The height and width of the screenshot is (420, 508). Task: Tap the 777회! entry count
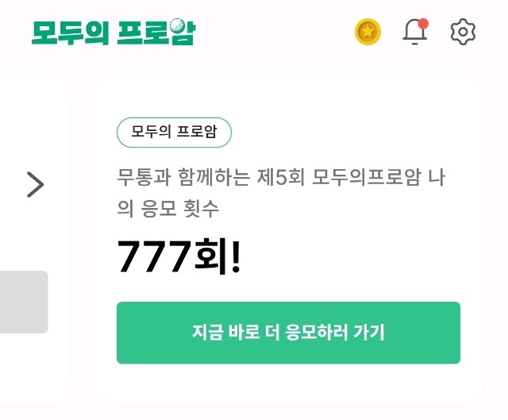(179, 257)
